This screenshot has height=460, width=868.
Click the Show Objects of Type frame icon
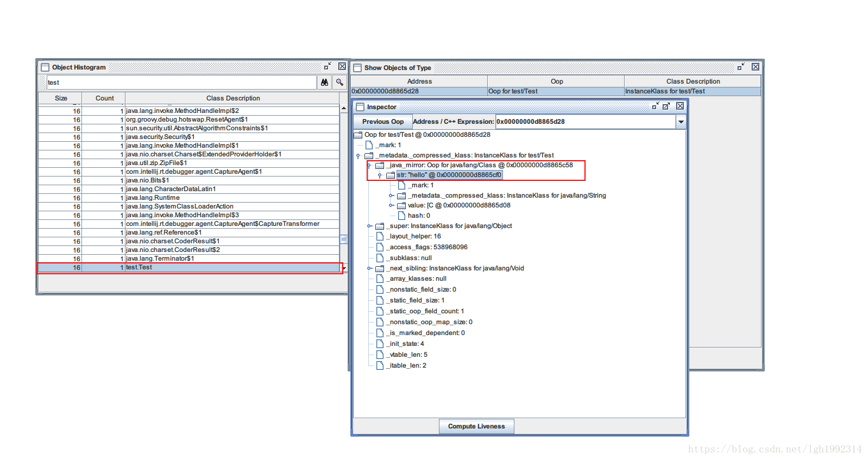357,68
